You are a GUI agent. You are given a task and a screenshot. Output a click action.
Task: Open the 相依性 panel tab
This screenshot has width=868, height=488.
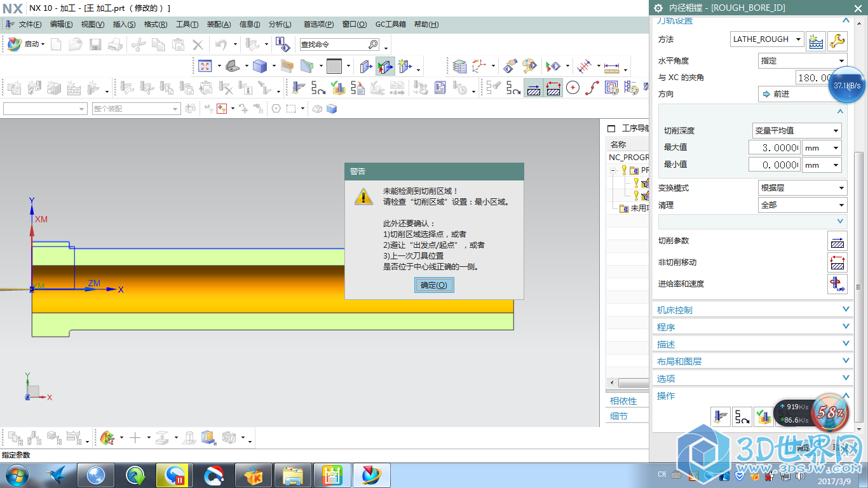click(x=623, y=401)
